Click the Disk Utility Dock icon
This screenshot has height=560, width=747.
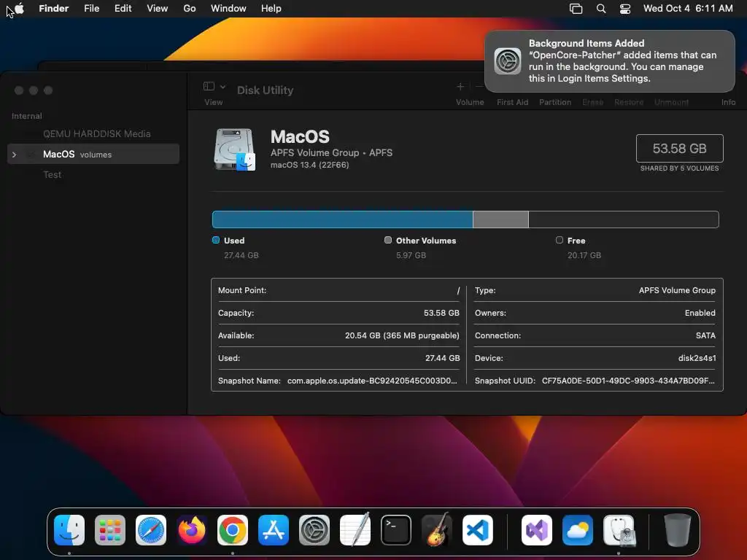[619, 530]
